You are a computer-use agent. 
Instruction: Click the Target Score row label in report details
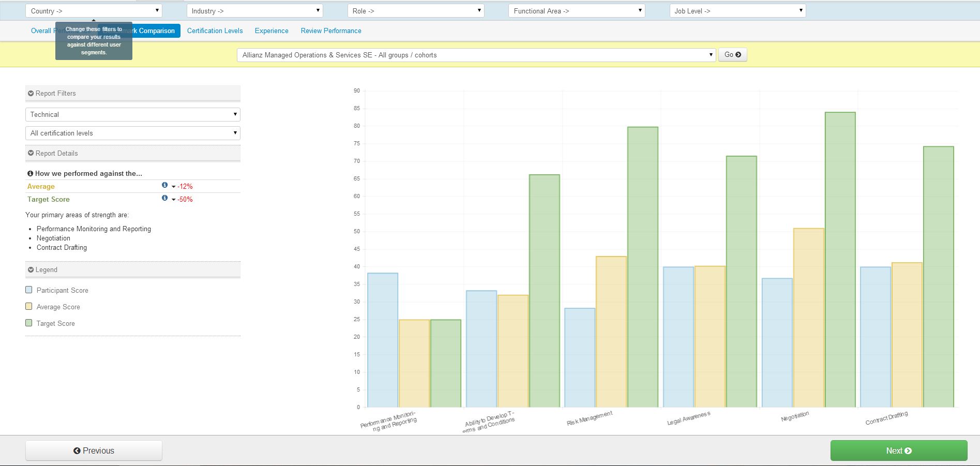tap(49, 199)
